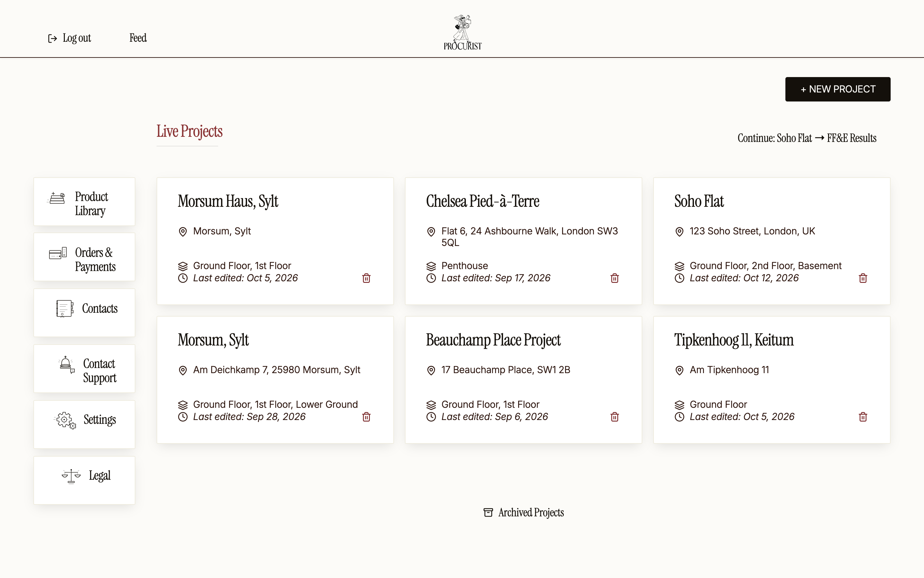Viewport: 924px width, 578px height.
Task: Click the Product Library books icon
Action: point(56,198)
